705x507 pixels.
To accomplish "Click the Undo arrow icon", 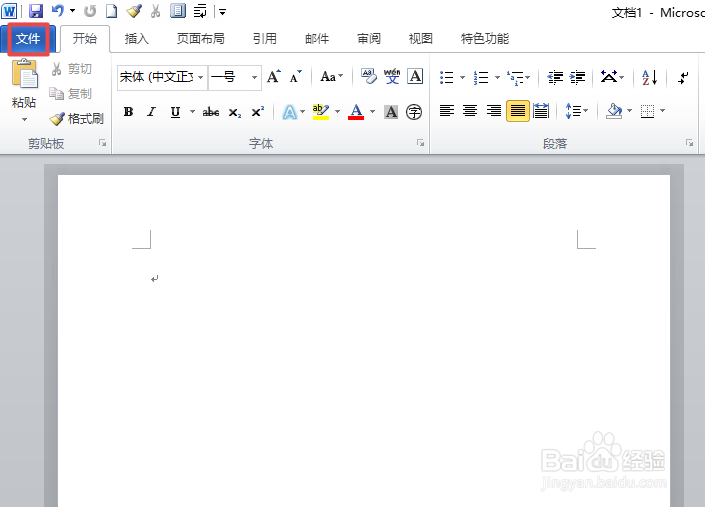I will (x=58, y=11).
